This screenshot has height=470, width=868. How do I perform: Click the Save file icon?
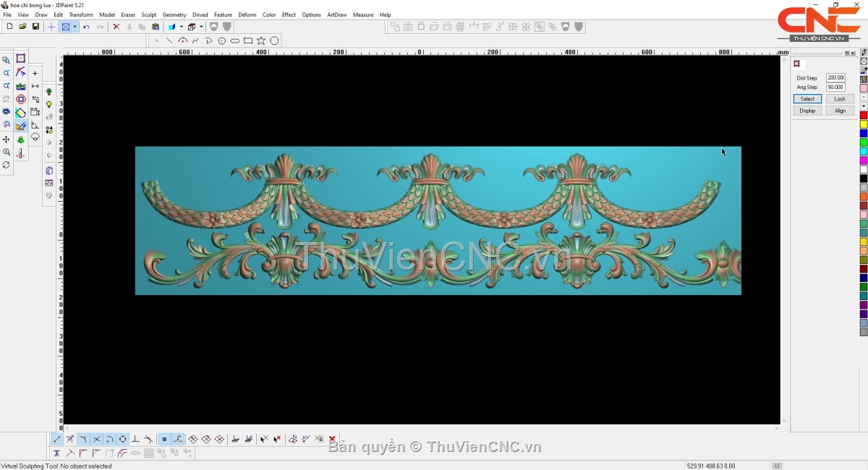pos(35,27)
